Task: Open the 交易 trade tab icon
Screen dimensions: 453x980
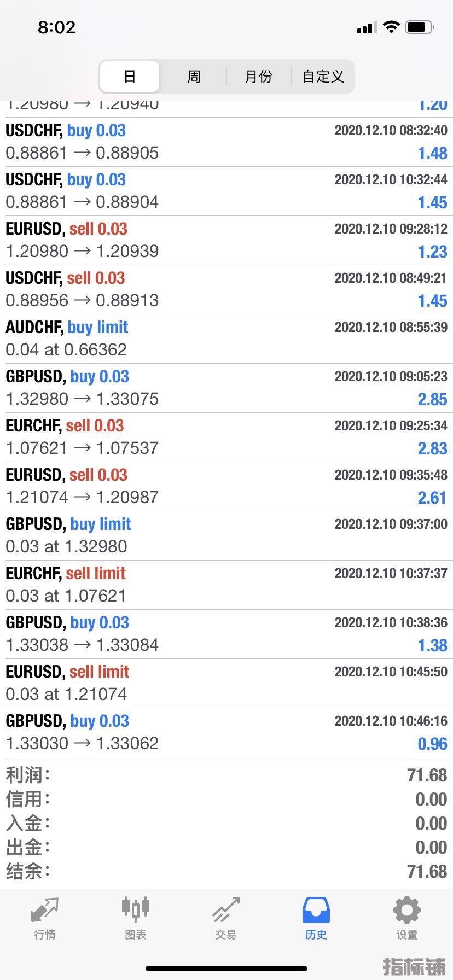Action: 226,909
